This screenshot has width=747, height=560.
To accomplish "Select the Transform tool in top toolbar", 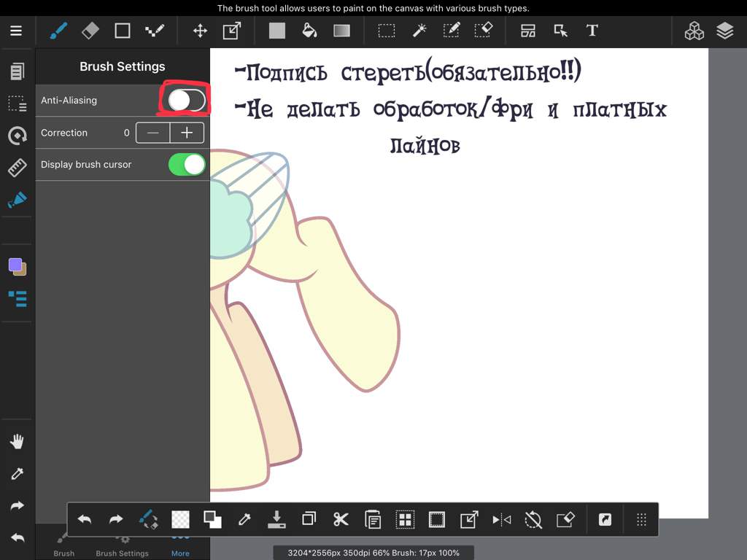I will coord(232,31).
